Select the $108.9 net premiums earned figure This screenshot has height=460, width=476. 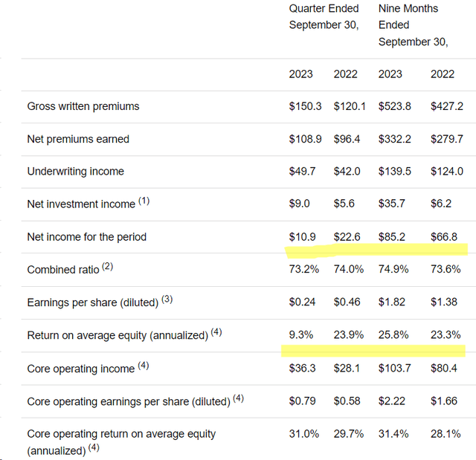305,139
